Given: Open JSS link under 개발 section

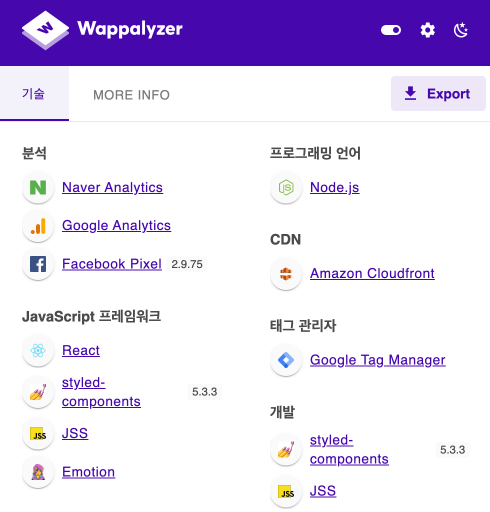Looking at the screenshot, I should (323, 491).
